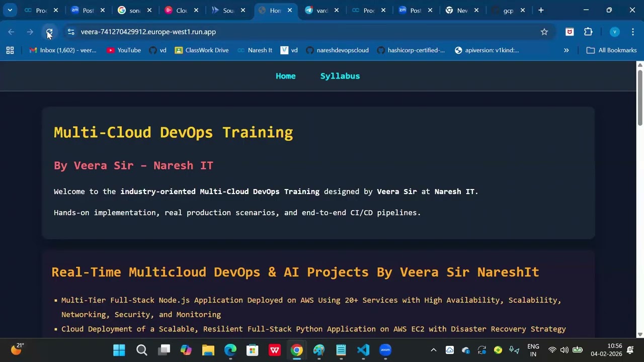Screen dimensions: 644x362
Task: Open the Naresh It bookmark
Action: (255, 50)
